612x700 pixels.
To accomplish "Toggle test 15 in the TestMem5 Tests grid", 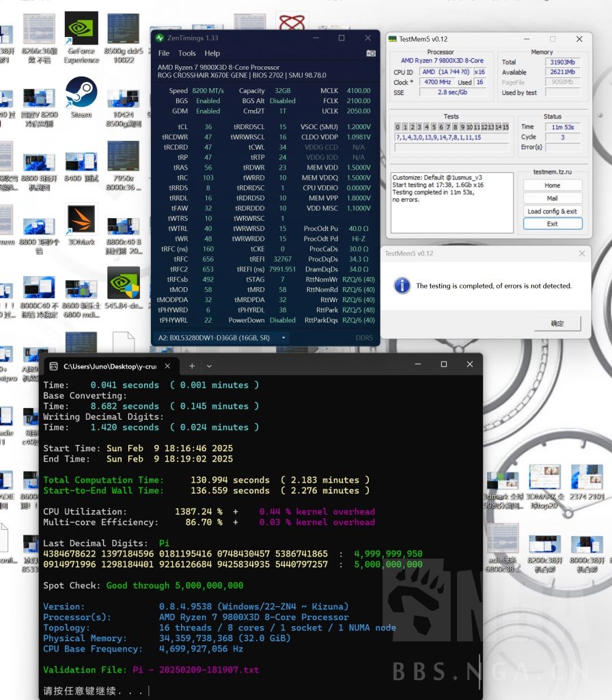I will [505, 126].
